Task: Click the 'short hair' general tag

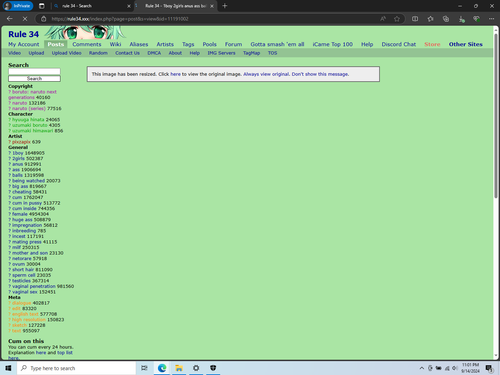Action: click(x=22, y=270)
